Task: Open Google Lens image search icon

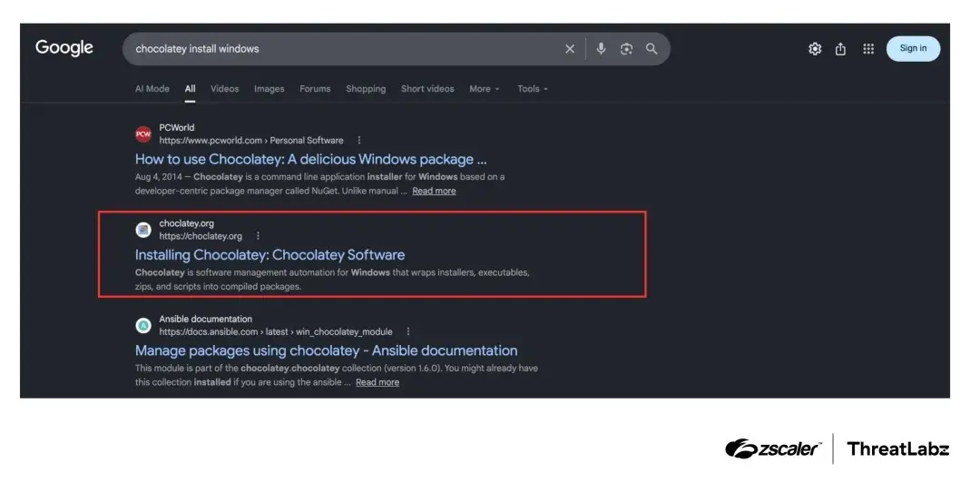Action: point(626,49)
